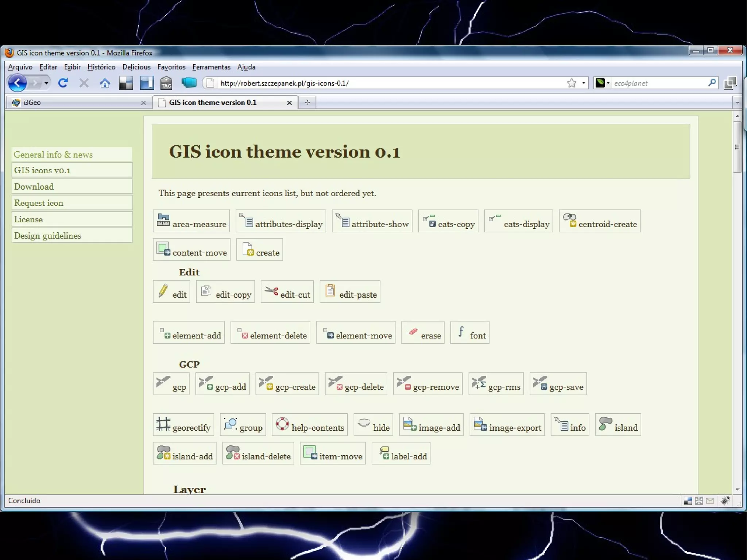Viewport: 747px width, 560px height.
Task: Open the back/forward history dropdown arrow
Action: (x=46, y=83)
